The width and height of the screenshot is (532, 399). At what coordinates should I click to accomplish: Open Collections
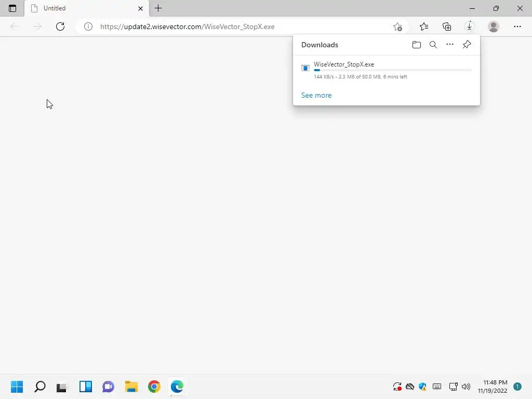(447, 26)
